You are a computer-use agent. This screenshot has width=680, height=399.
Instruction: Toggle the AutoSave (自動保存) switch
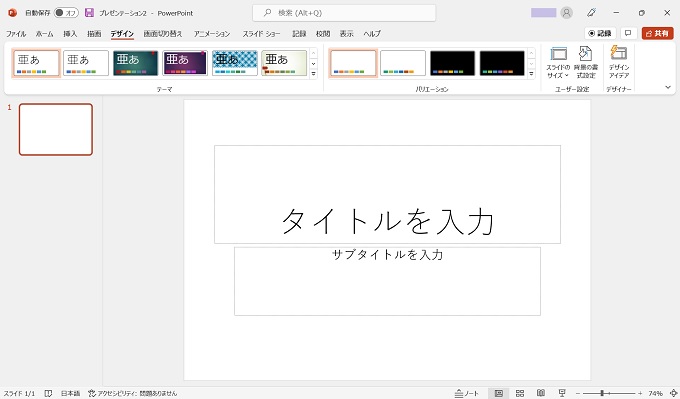tap(66, 13)
